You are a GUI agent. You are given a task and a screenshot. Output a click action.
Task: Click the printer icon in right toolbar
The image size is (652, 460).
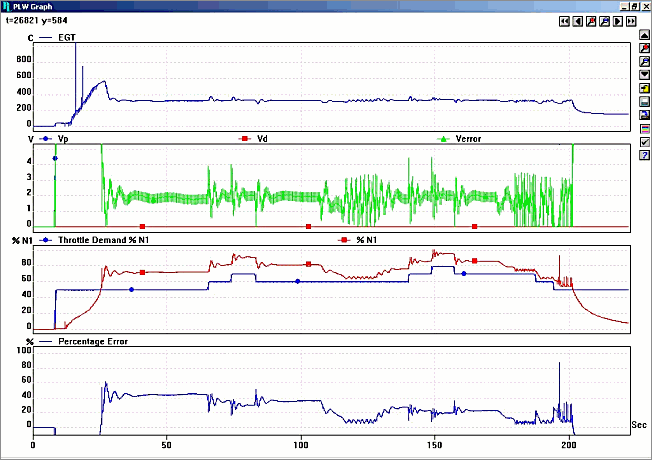643,101
